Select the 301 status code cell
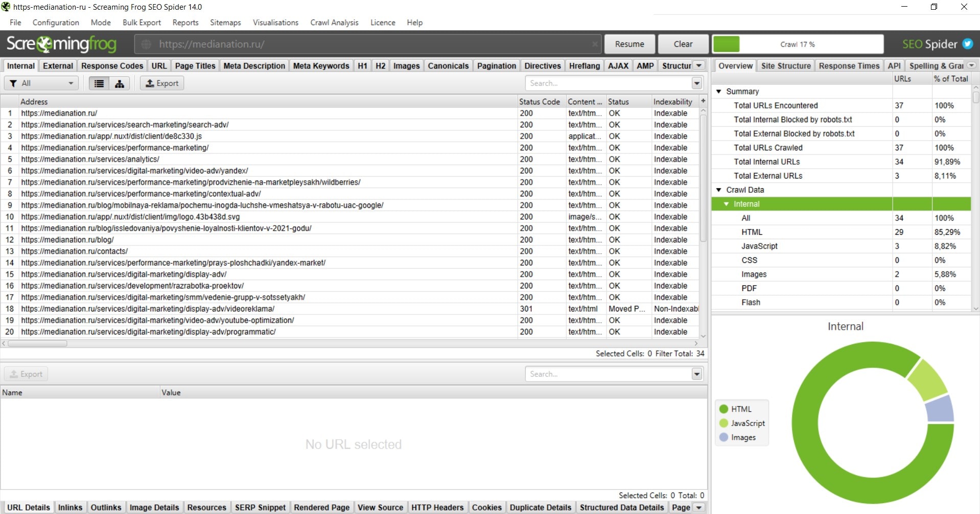Viewport: 980px width, 514px height. (542, 309)
